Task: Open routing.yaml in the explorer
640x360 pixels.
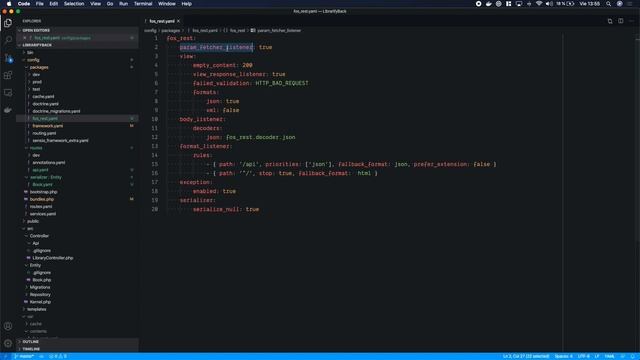Action: pos(44,133)
